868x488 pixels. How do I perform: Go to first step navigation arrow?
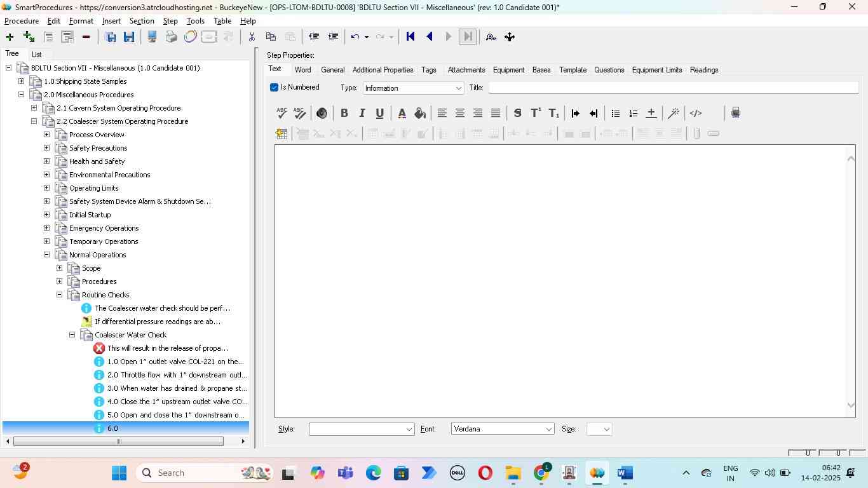click(x=410, y=37)
